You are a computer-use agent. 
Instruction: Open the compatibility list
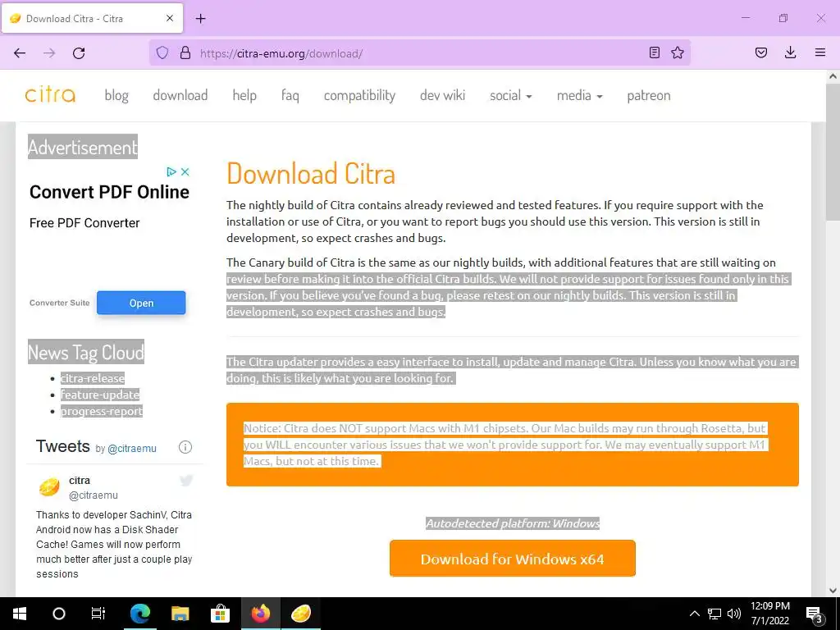click(359, 95)
